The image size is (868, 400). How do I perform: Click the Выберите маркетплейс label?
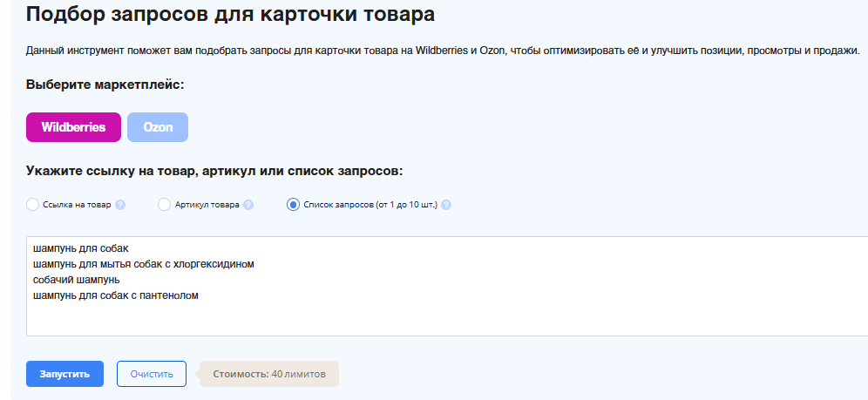(x=105, y=85)
